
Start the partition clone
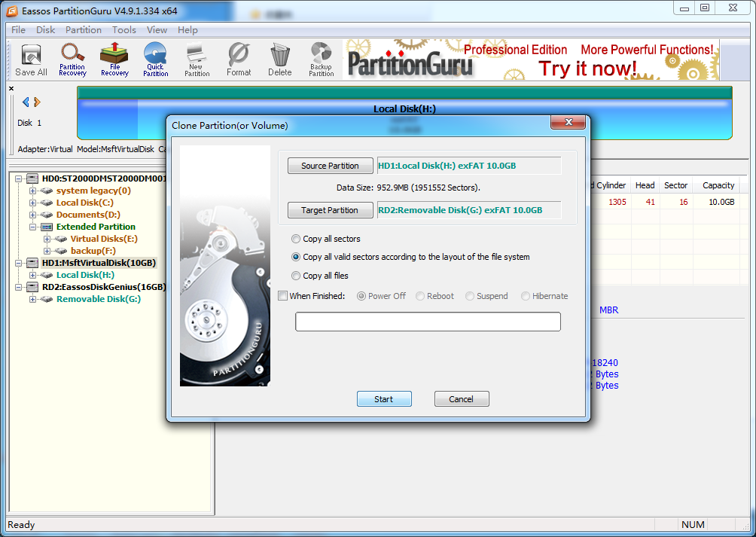coord(384,399)
